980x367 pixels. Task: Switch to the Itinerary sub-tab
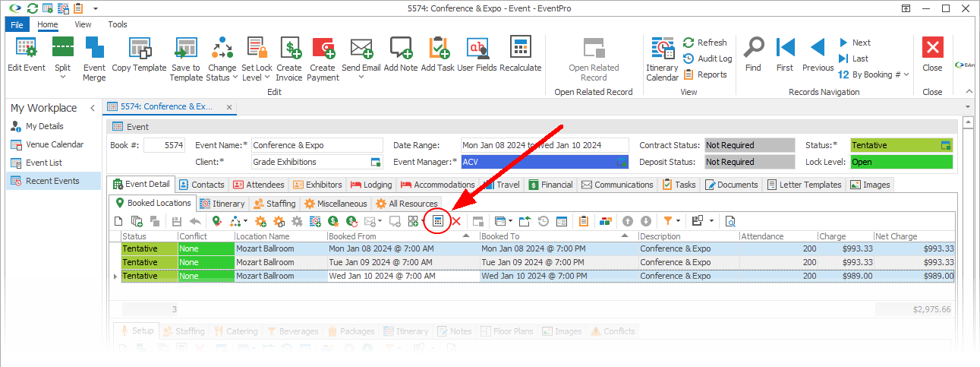[x=222, y=204]
